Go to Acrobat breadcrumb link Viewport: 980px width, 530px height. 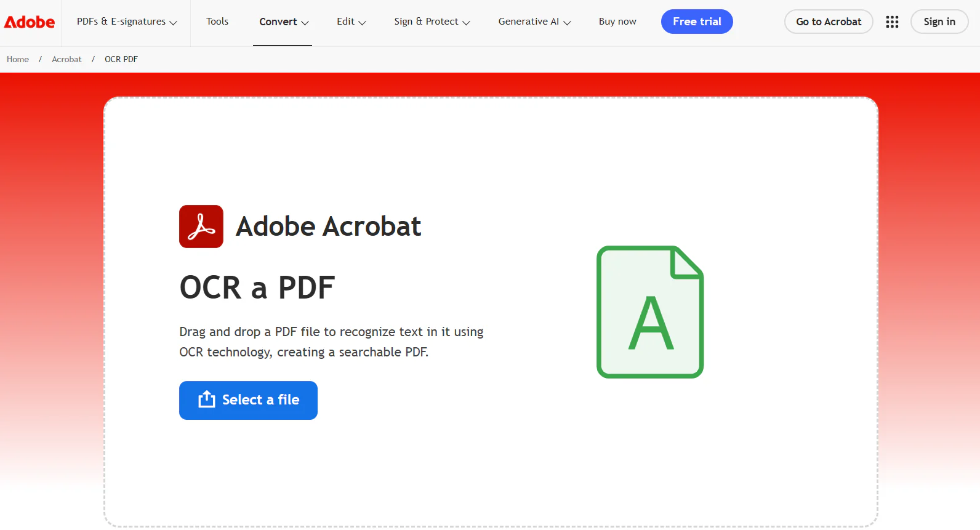point(66,59)
